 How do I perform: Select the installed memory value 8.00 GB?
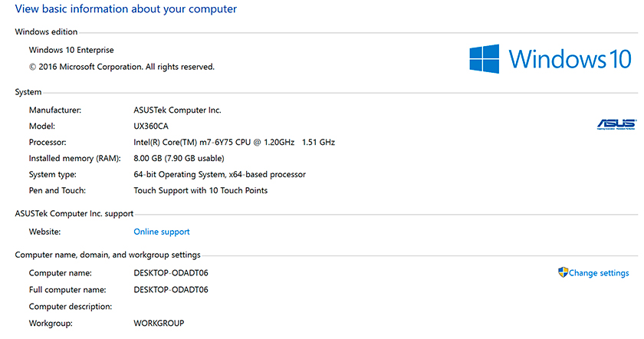[179, 158]
